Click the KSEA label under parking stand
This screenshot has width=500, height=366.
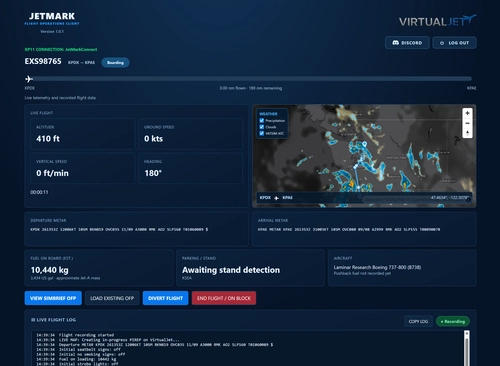point(187,278)
